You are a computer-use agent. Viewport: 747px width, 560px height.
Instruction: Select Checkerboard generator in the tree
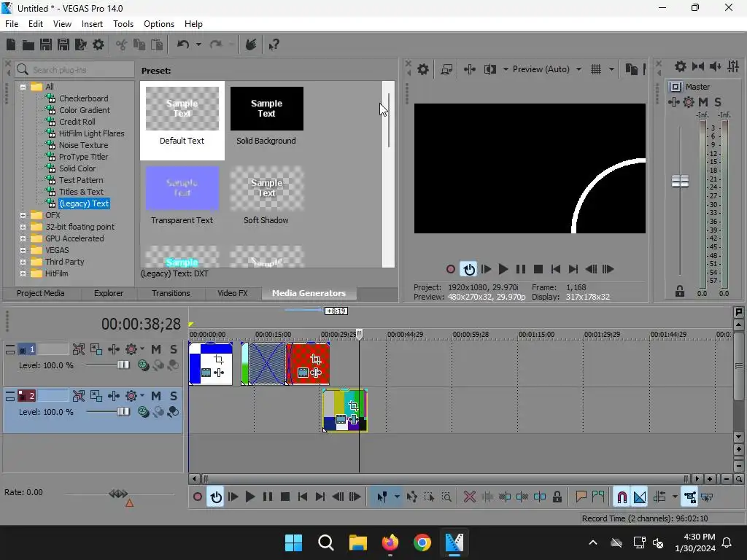(83, 98)
